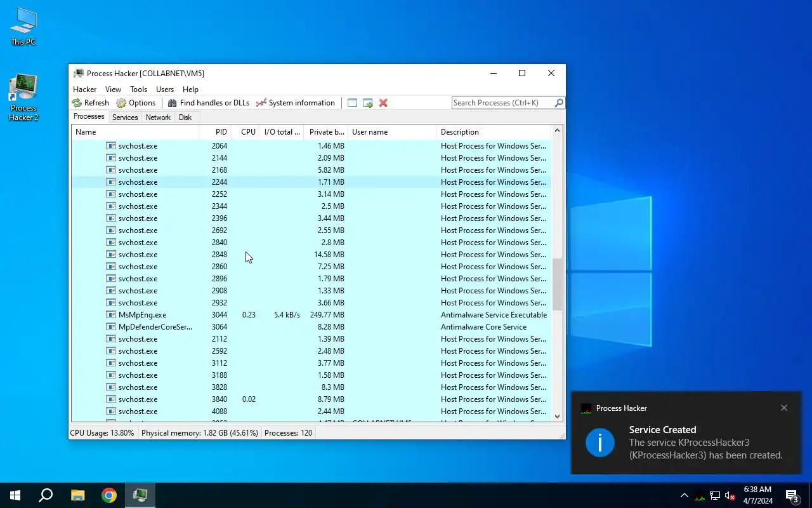This screenshot has width=812, height=508.
Task: Open the View menu
Action: [x=113, y=90]
